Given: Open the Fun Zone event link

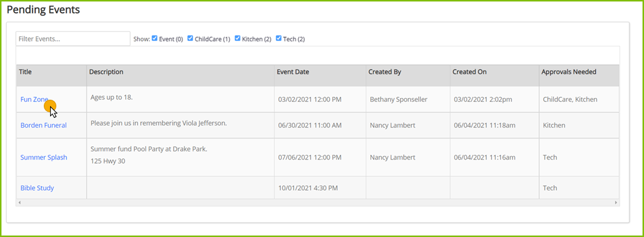Looking at the screenshot, I should click(x=34, y=99).
